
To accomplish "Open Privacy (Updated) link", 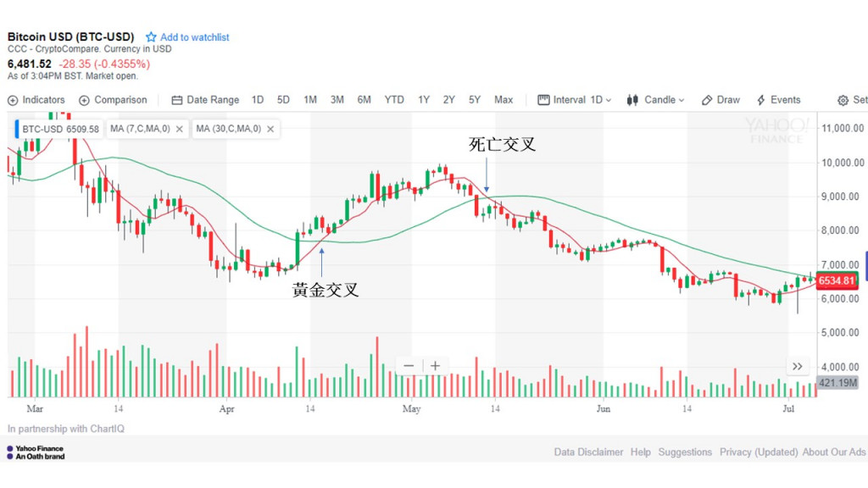I will [759, 452].
